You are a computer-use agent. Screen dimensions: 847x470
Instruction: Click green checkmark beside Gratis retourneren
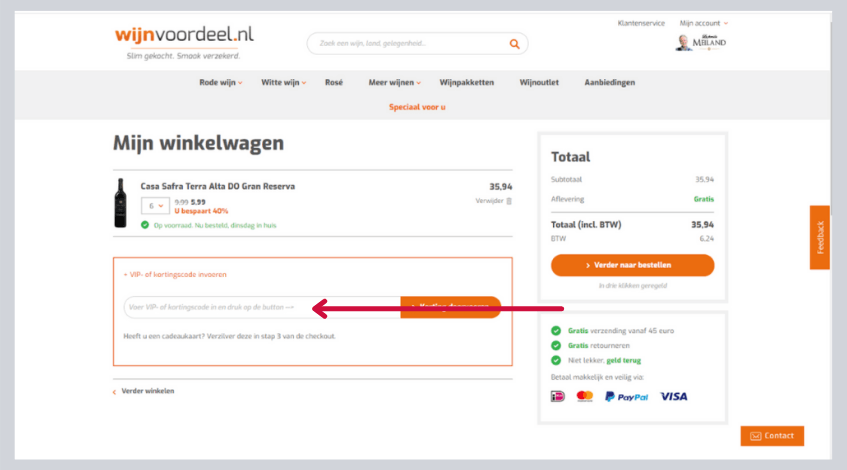556,345
